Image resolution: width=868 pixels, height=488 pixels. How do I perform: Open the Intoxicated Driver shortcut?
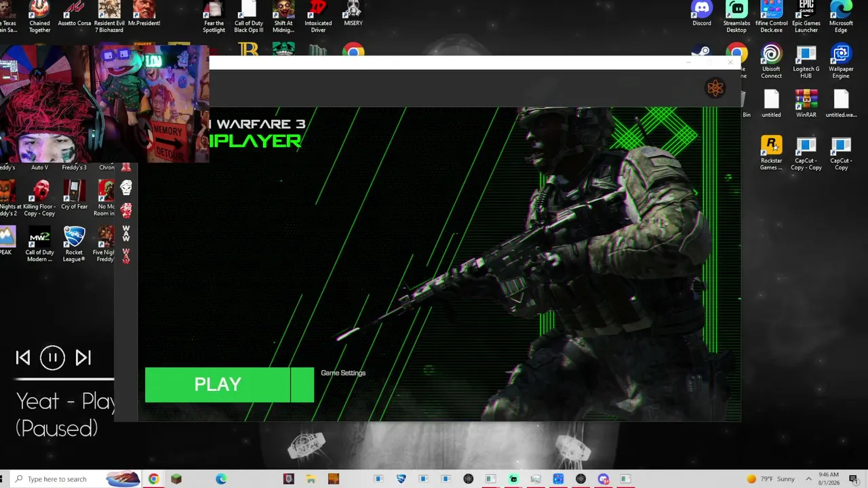coord(318,16)
